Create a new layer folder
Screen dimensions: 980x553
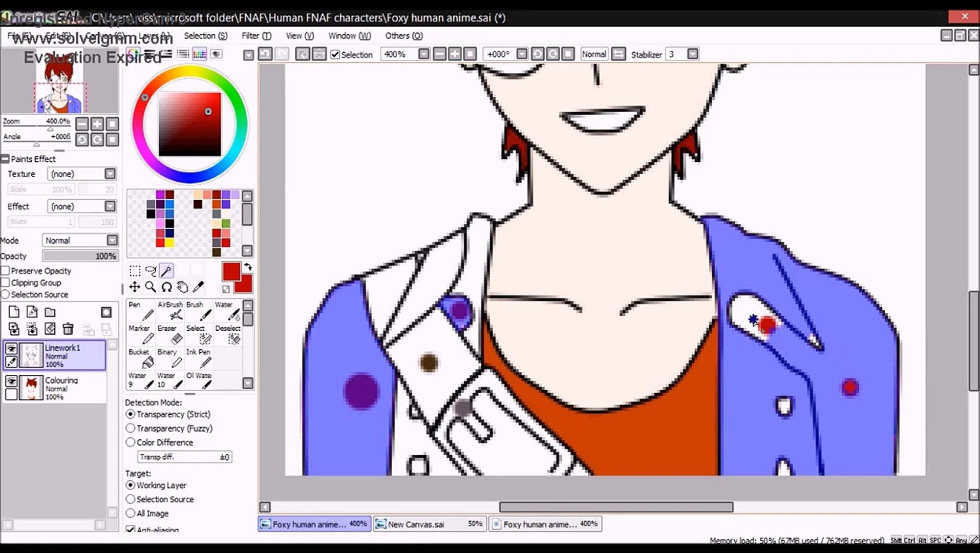click(x=50, y=312)
